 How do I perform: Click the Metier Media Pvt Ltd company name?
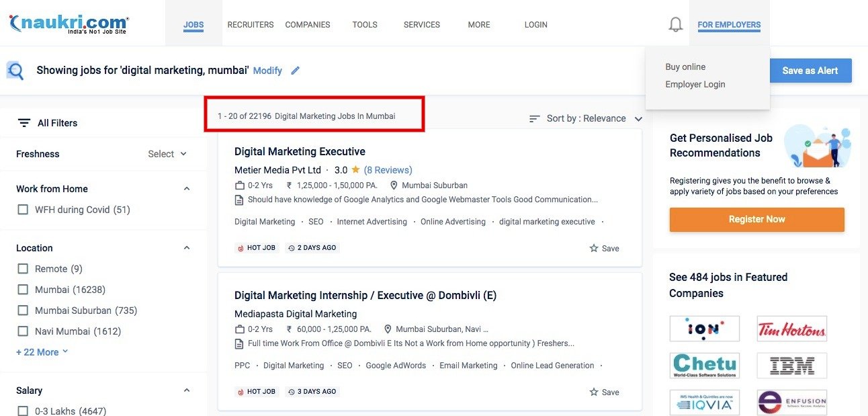pyautogui.click(x=277, y=170)
